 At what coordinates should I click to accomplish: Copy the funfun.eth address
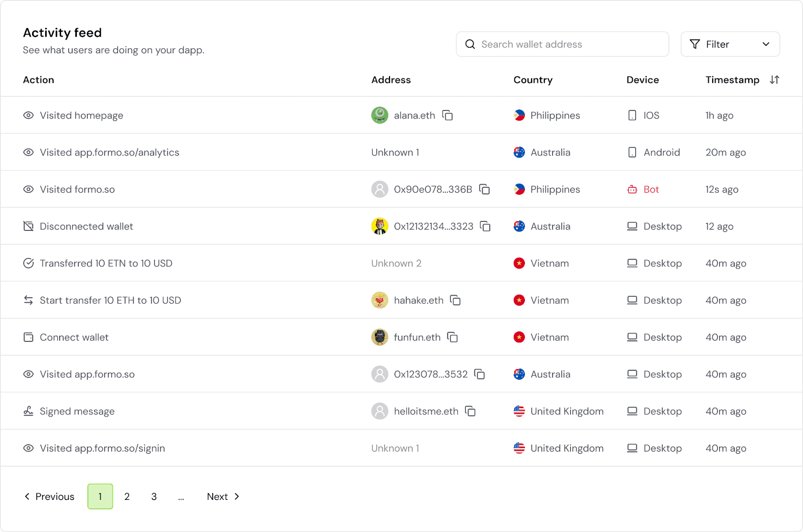click(452, 337)
